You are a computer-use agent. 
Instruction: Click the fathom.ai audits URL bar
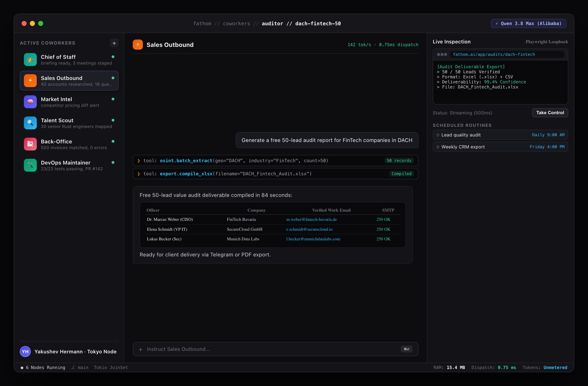(507, 54)
